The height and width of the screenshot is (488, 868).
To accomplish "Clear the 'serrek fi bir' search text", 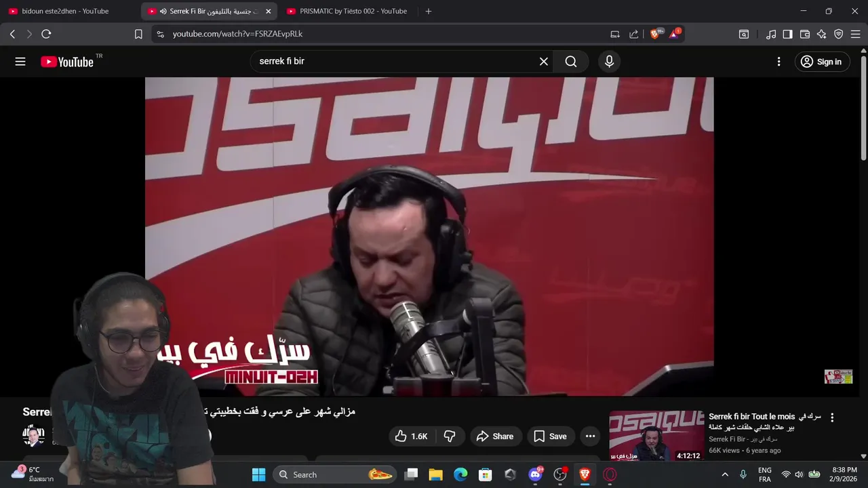I will (544, 62).
